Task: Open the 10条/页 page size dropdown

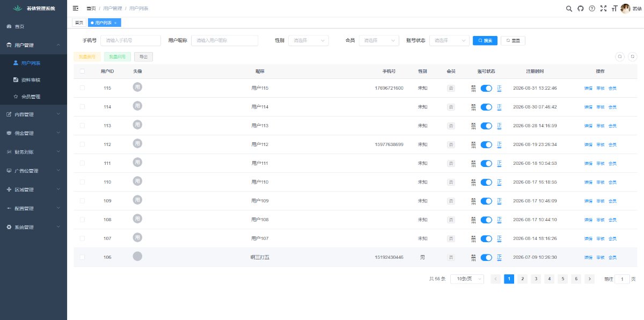Action: point(467,279)
